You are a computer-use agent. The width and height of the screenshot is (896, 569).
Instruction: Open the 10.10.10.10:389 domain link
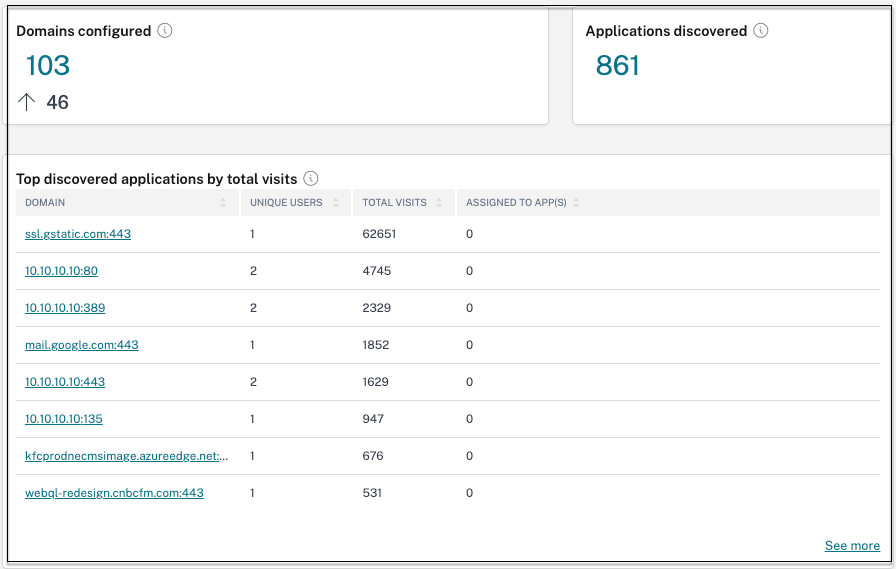[x=65, y=308]
